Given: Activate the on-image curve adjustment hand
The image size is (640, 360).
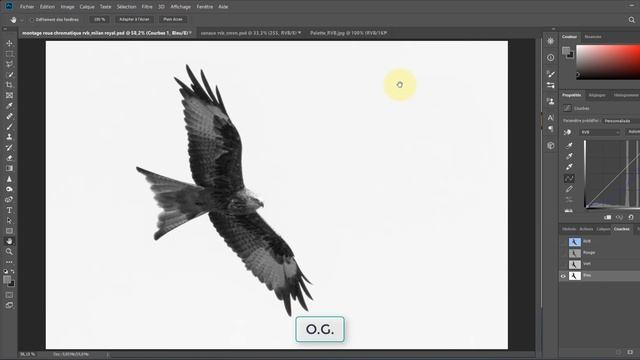Looking at the screenshot, I should [567, 132].
